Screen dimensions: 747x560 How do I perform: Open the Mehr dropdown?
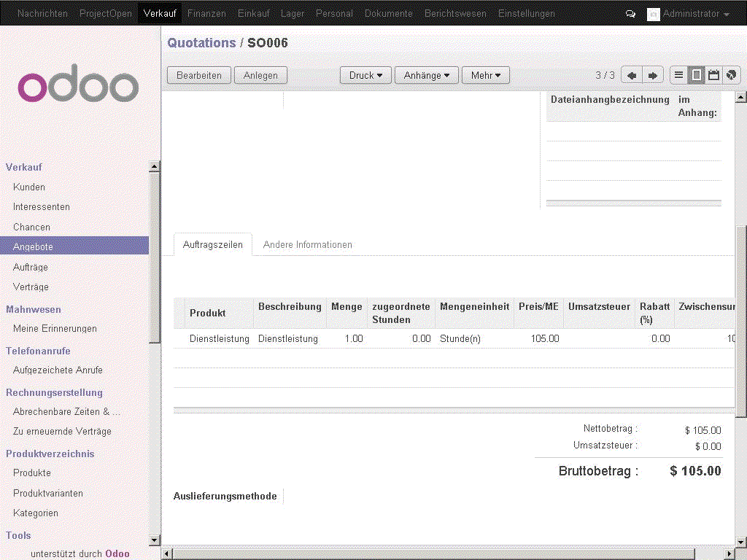tap(485, 75)
